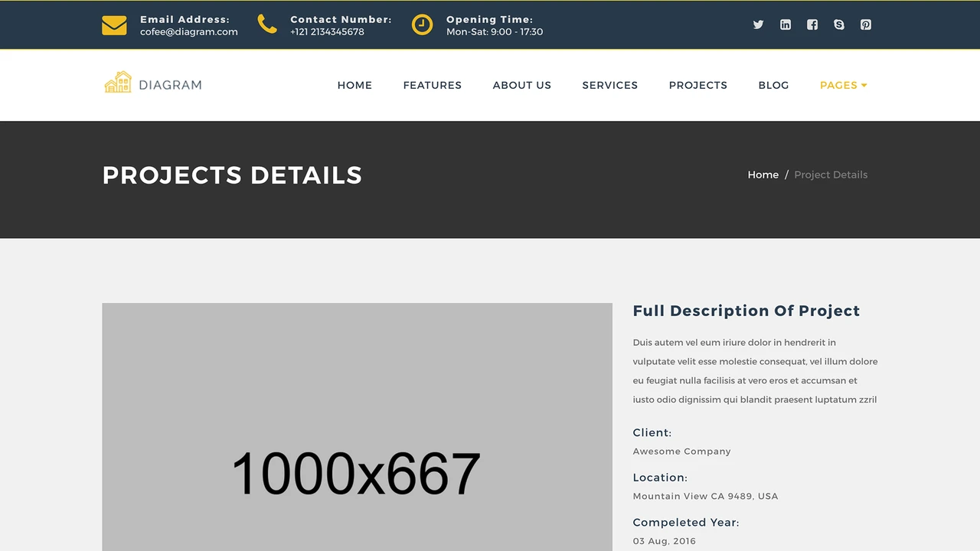Click the Full Description Of Project heading
Image resolution: width=980 pixels, height=551 pixels.
point(746,311)
